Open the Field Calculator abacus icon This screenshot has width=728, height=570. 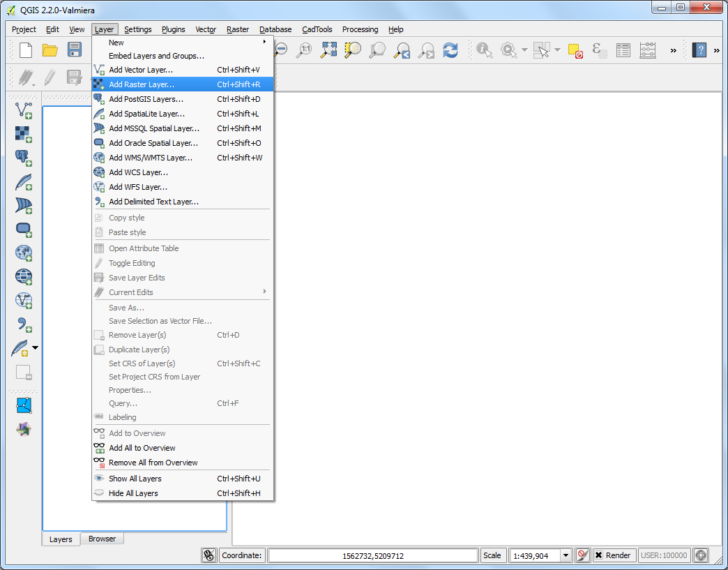647,50
